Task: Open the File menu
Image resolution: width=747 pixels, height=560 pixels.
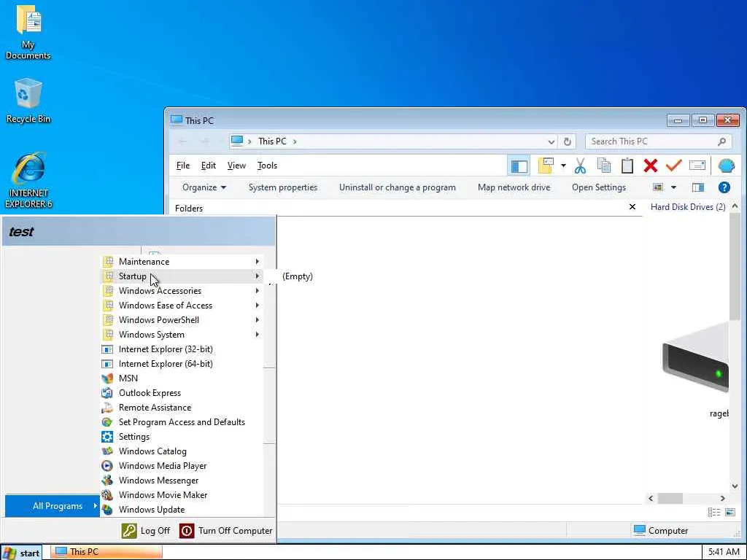Action: (x=183, y=166)
